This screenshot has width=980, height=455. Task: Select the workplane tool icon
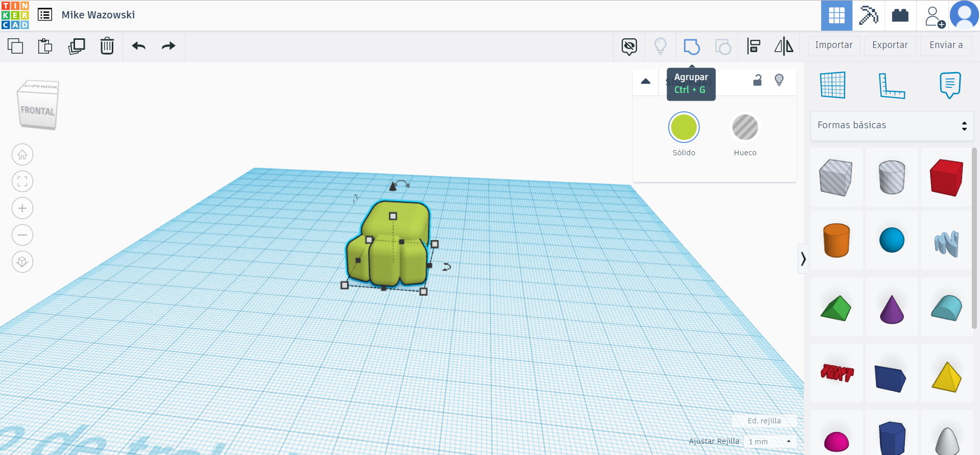(833, 85)
